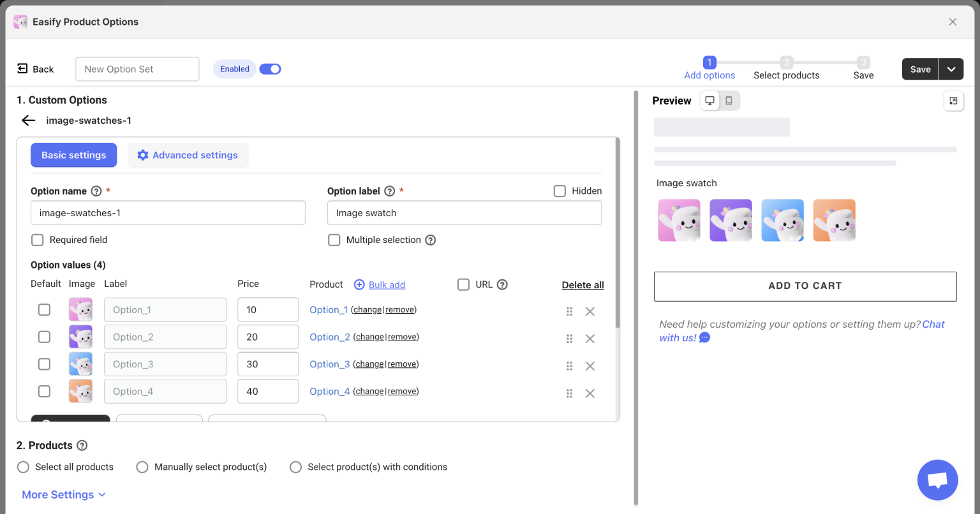Check the Required field checkbox
980x514 pixels.
pyautogui.click(x=38, y=240)
